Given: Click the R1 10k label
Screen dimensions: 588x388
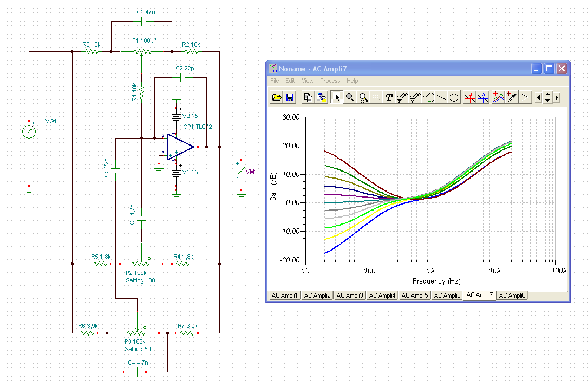Looking at the screenshot, I should (134, 92).
